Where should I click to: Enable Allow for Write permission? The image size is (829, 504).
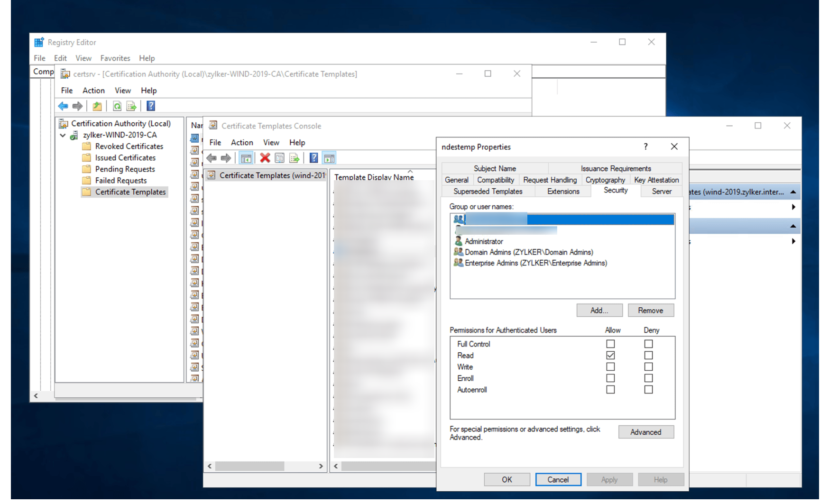coord(610,367)
